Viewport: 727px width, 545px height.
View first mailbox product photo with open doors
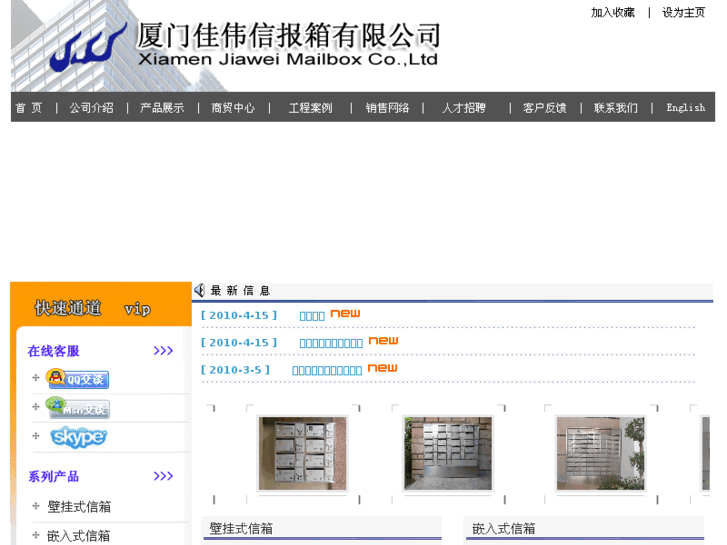[x=302, y=453]
